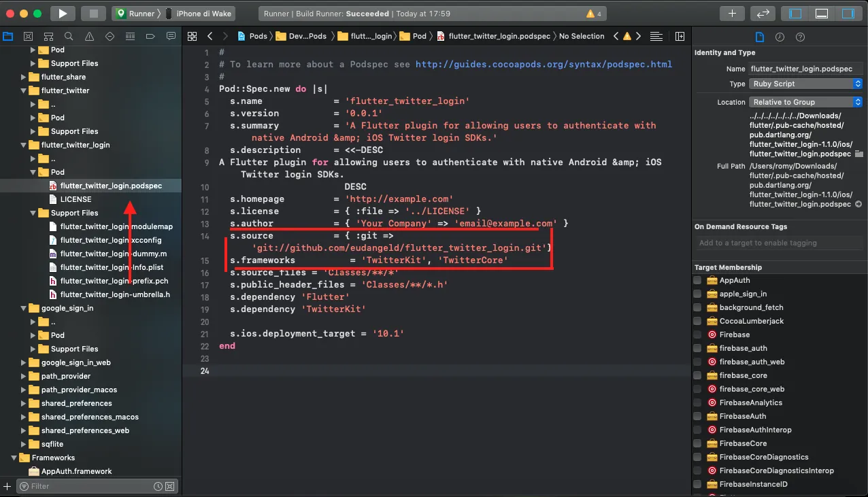Show the debug area panel

(821, 13)
